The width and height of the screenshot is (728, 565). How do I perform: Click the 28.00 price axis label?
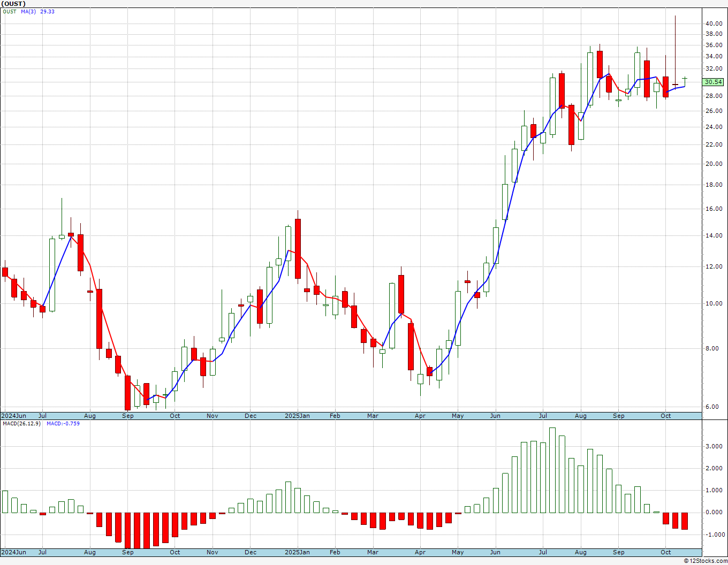[714, 96]
